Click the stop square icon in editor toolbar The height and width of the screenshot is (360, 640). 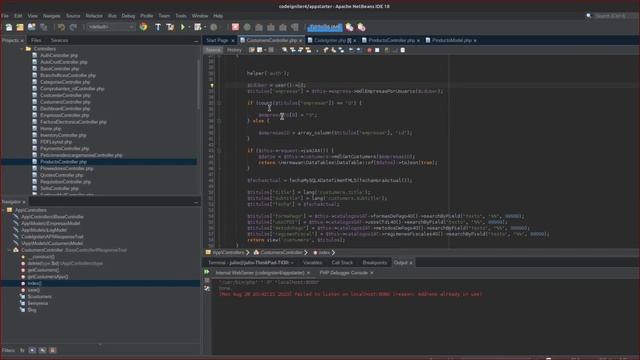tap(377, 50)
